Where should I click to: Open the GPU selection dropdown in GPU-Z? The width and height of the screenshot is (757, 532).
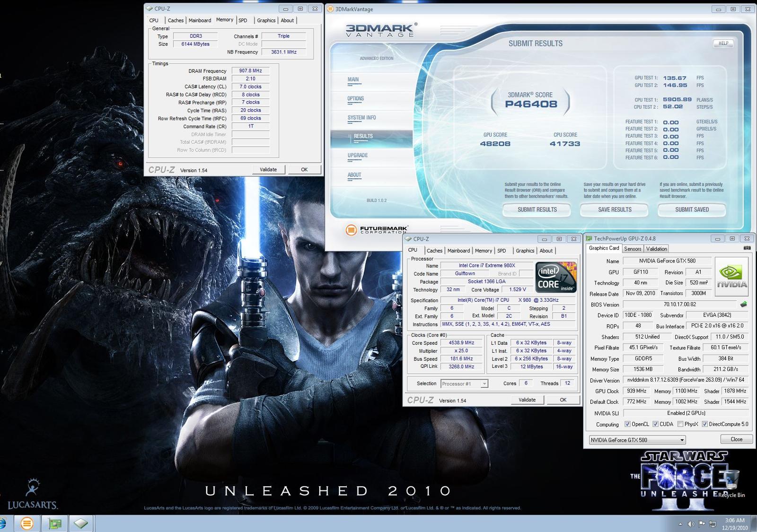[x=637, y=440]
